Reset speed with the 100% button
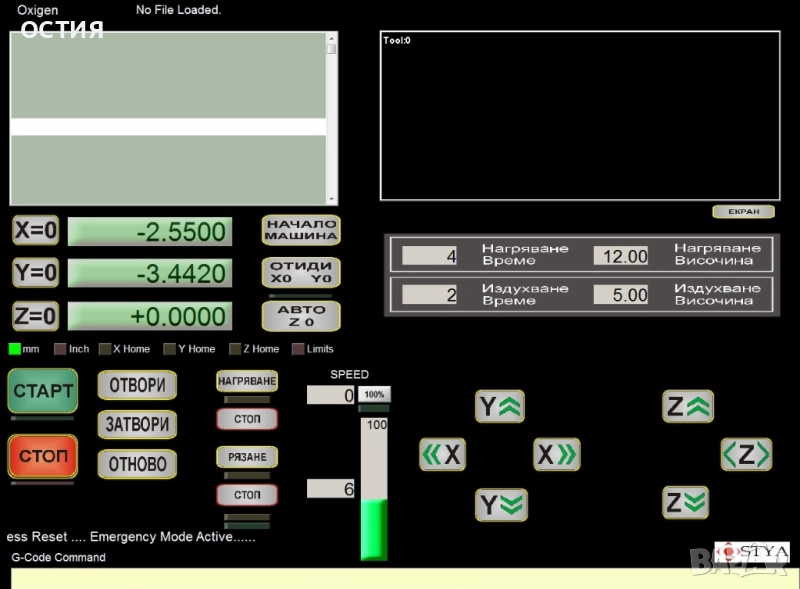 [x=374, y=395]
